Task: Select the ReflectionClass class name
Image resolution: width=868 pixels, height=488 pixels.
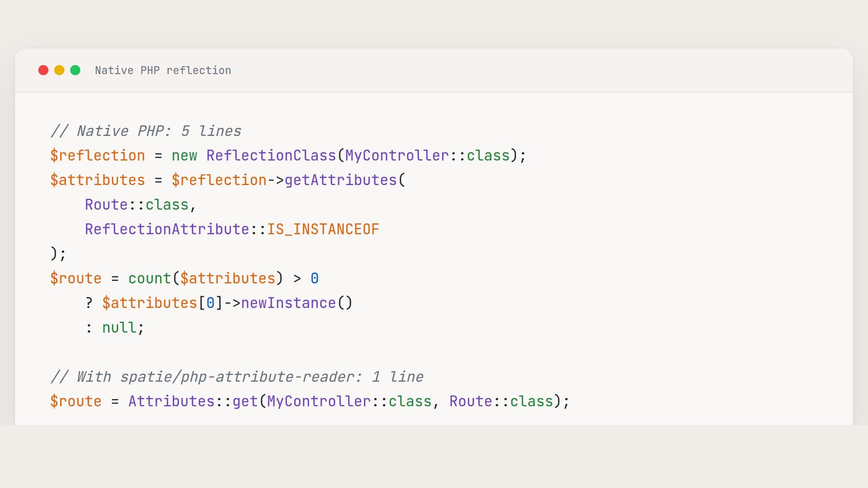Action: [x=273, y=155]
